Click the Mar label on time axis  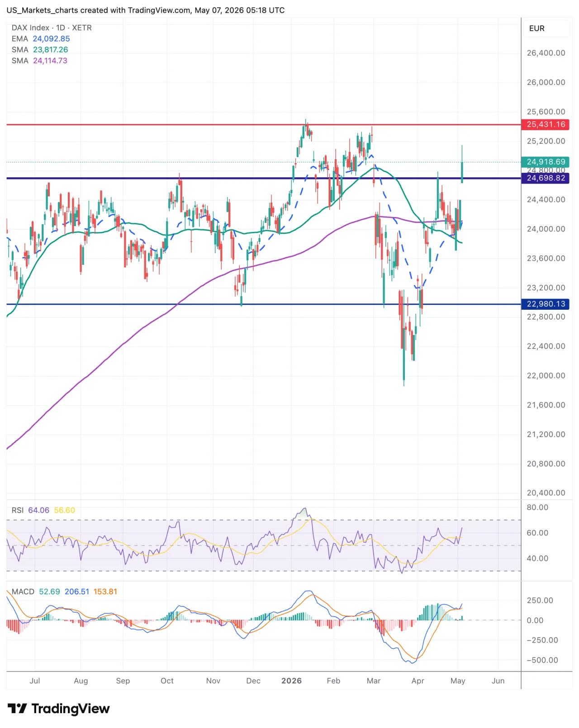pyautogui.click(x=374, y=681)
